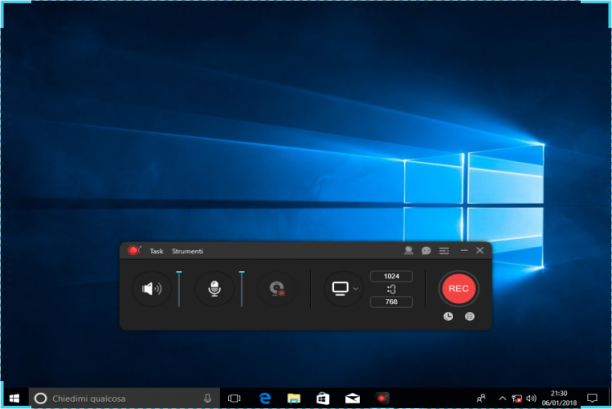Adjust system sound volume slider
Viewport: 612px width, 409px height.
(x=179, y=288)
